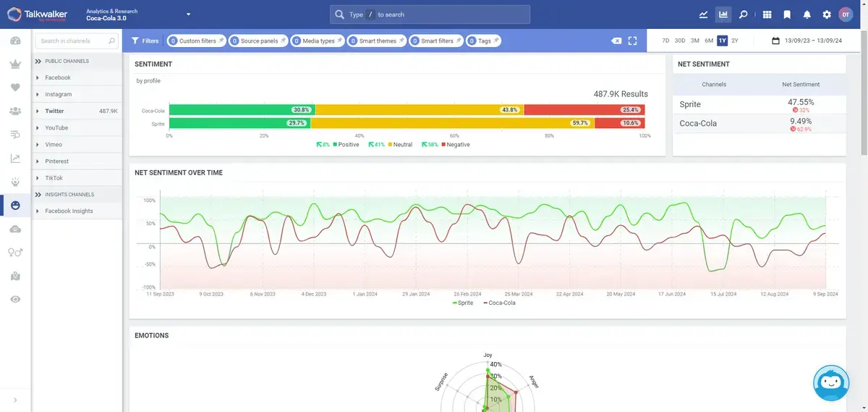
Task: Select the 1Y time range
Action: [x=722, y=41]
